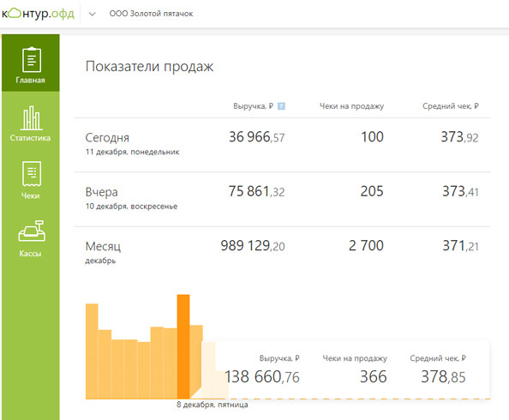
Task: Open the Кассы cash register icon
Action: (32, 231)
